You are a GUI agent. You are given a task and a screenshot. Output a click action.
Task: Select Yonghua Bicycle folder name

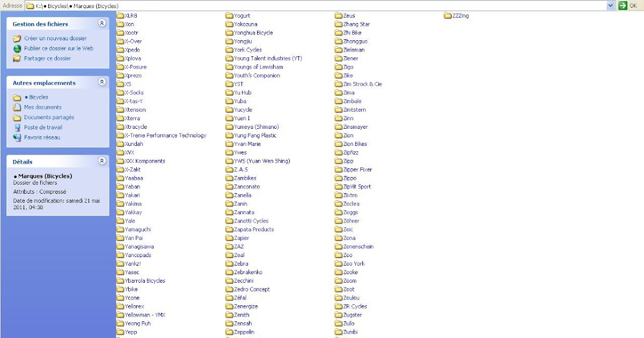coord(253,33)
